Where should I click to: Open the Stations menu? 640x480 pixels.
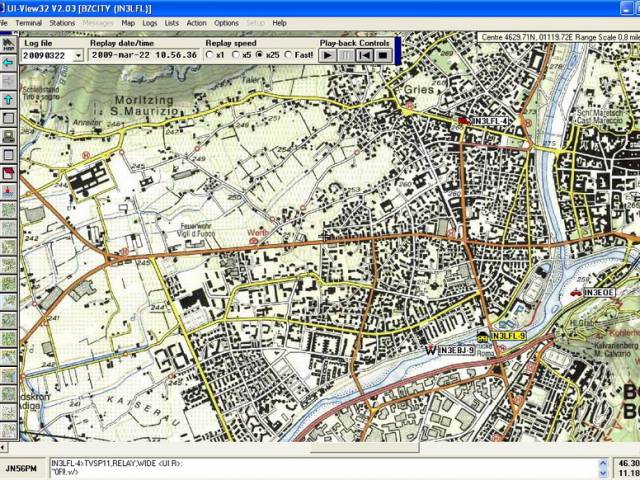pyautogui.click(x=62, y=23)
